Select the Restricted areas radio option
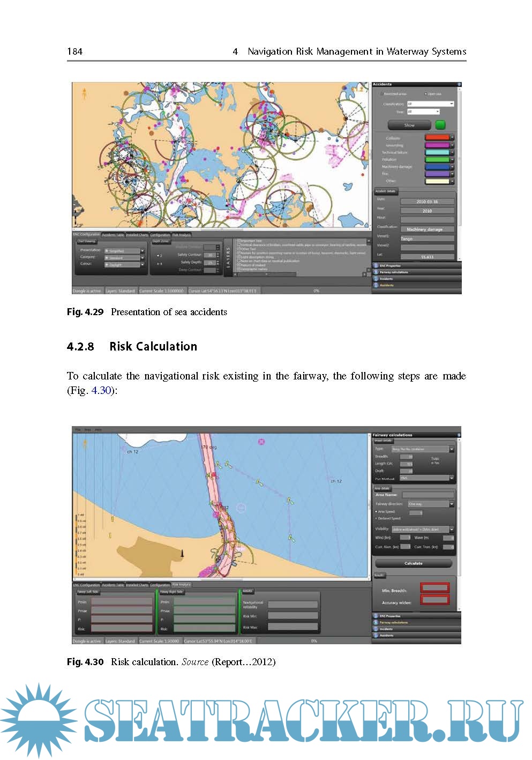This screenshot has height=760, width=532. tap(382, 94)
